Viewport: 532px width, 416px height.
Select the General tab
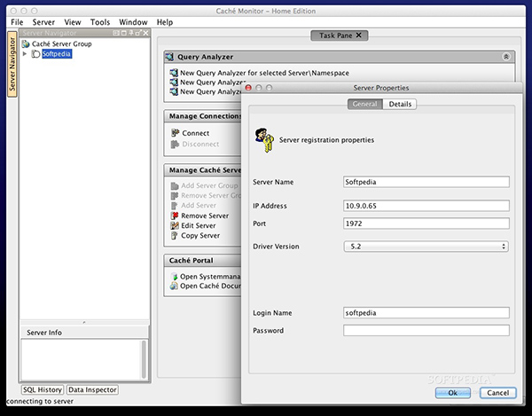(x=364, y=104)
